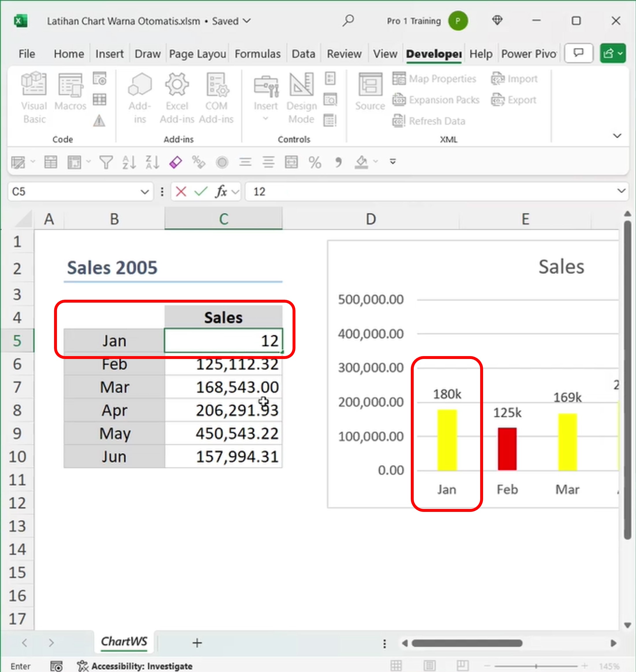Viewport: 636px width, 672px height.
Task: Expand the formula bar chevron
Action: (x=621, y=191)
